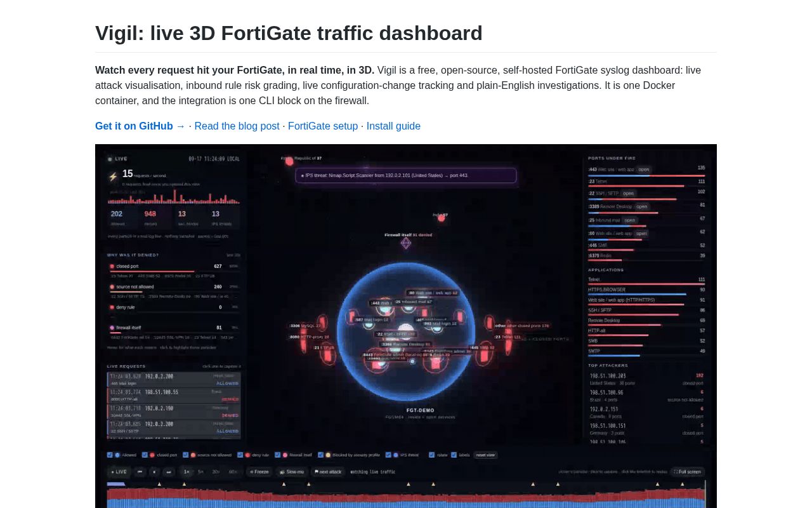
Task: Toggle the labels checkbox
Action: (453, 455)
